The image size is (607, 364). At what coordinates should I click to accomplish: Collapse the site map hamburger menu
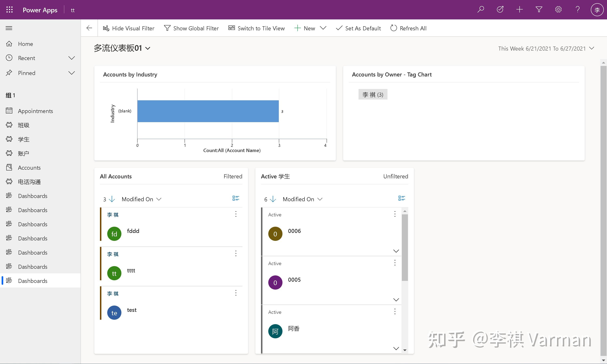tap(9, 28)
